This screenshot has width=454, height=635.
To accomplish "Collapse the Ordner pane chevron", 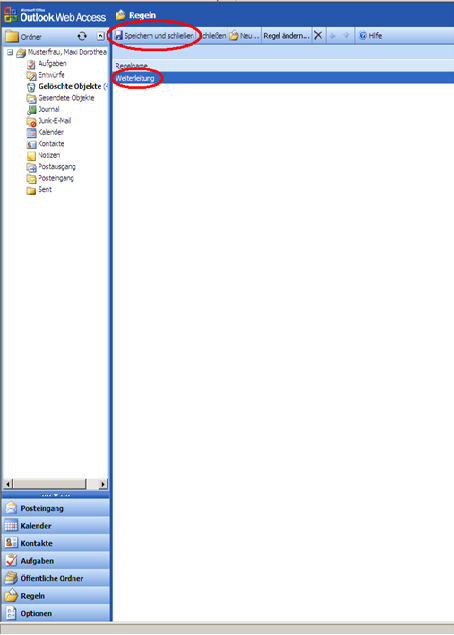I will (100, 36).
